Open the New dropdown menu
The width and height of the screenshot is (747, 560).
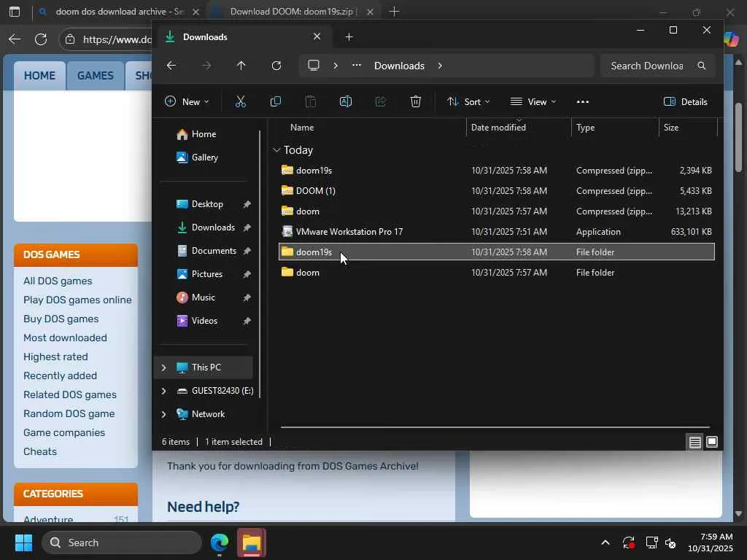pyautogui.click(x=187, y=101)
